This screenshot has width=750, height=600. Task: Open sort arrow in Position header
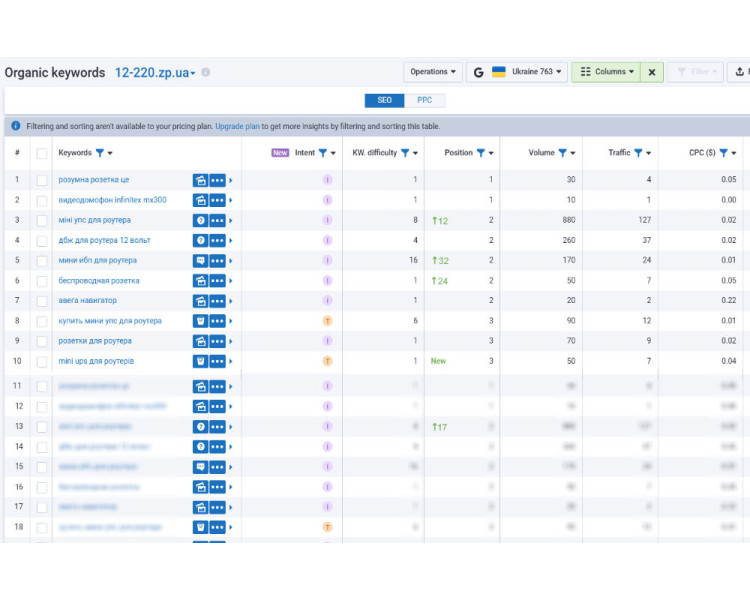[491, 153]
